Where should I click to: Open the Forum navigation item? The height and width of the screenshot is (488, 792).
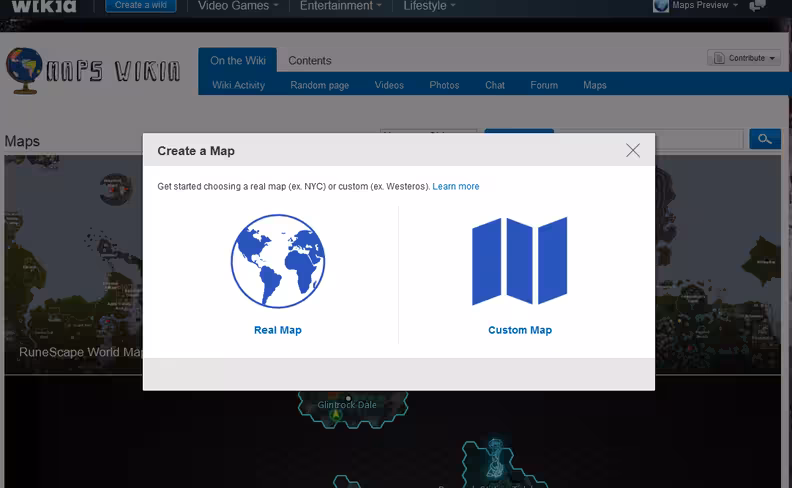point(544,85)
